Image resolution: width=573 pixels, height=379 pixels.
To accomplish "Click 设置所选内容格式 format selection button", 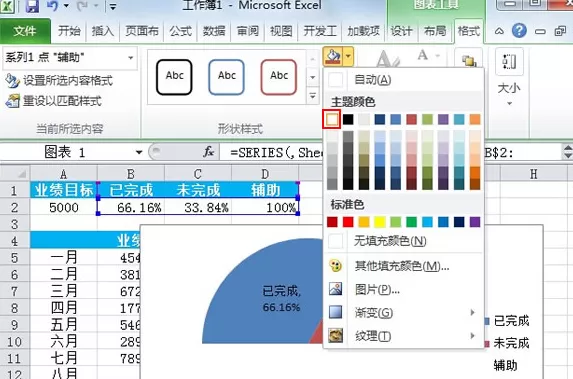I will [59, 80].
